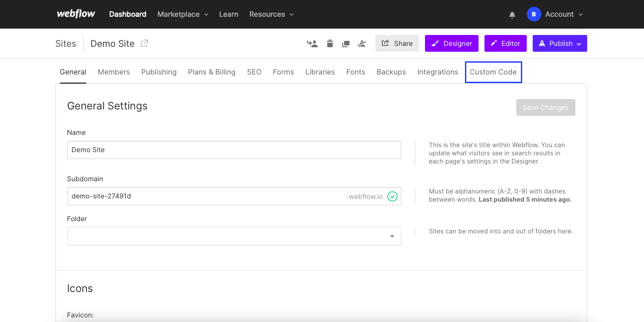The width and height of the screenshot is (644, 322).
Task: Click 'Last published 5 minutes ago' text
Action: [x=525, y=199]
